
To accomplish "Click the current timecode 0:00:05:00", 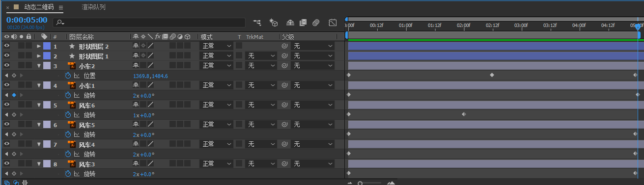I will (x=27, y=20).
